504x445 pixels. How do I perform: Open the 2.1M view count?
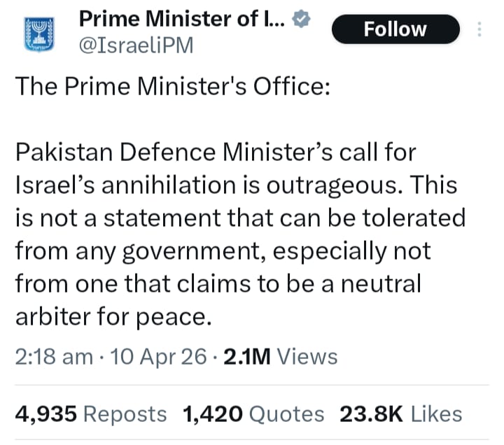[x=247, y=356]
